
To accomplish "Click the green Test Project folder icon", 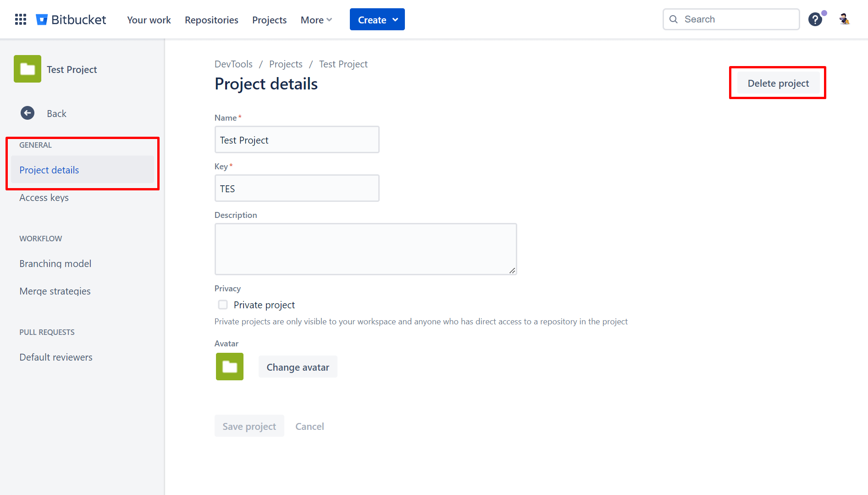I will [27, 69].
